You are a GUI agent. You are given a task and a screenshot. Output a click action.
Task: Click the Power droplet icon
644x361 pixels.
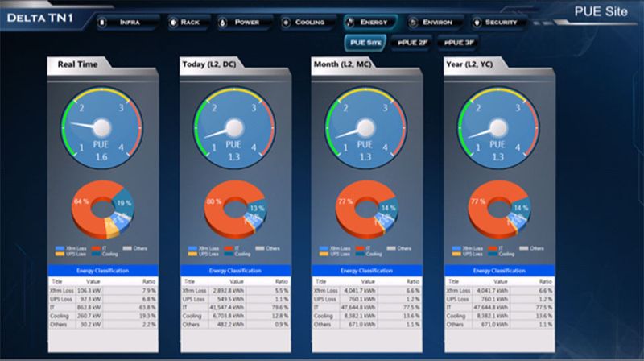(x=223, y=23)
